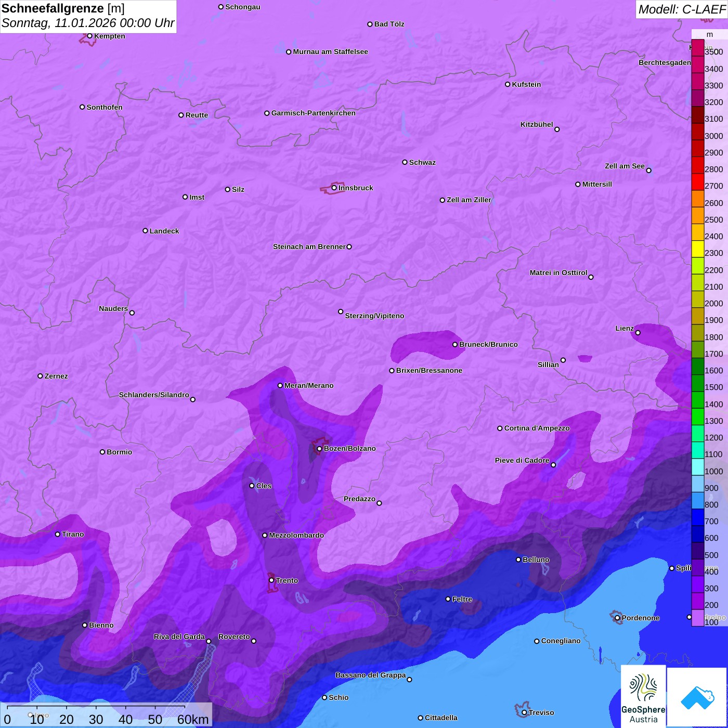This screenshot has width=728, height=728.
Task: Click the Nauders marker dot
Action: (x=132, y=313)
